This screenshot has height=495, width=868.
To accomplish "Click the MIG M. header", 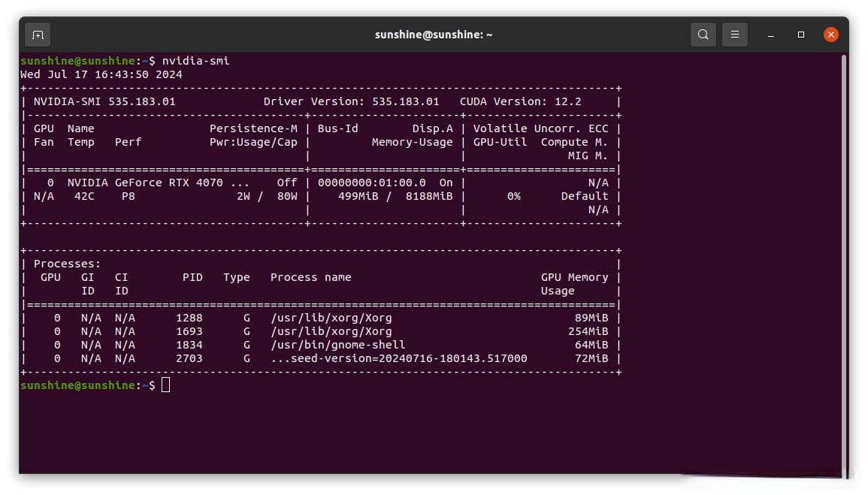I will coord(588,155).
